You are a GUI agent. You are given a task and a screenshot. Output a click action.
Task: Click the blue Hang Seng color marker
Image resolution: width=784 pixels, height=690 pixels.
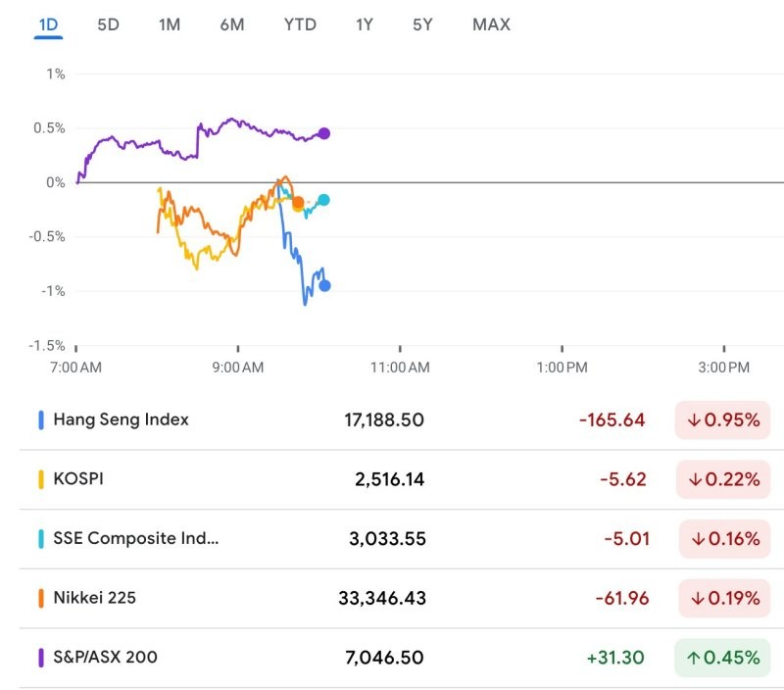click(x=41, y=420)
